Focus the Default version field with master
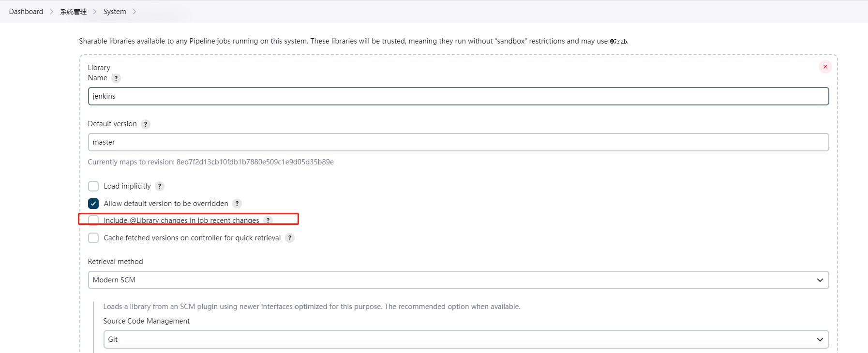 pos(458,142)
